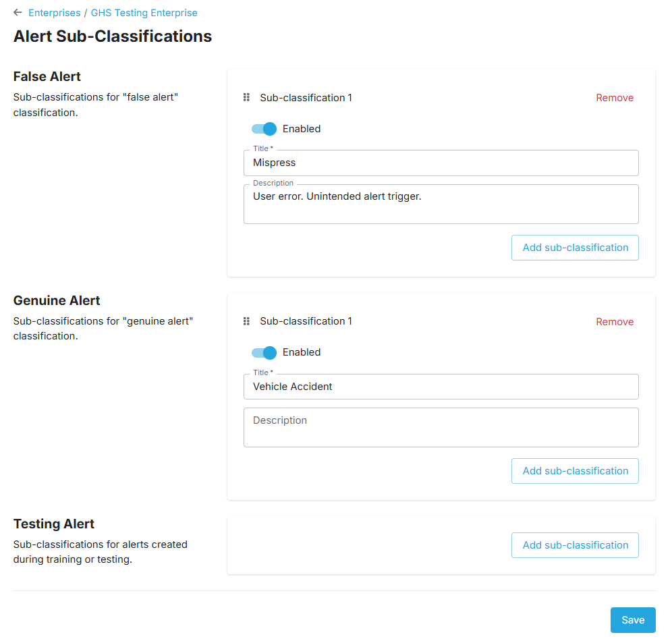Screen dimensions: 672x639
Task: Grab the drag handle in False Alert section
Action: click(x=246, y=98)
